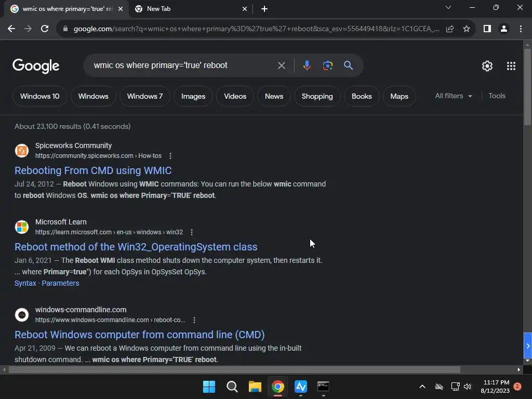Go to Google home via the logo
The height and width of the screenshot is (399, 532).
tap(36, 66)
